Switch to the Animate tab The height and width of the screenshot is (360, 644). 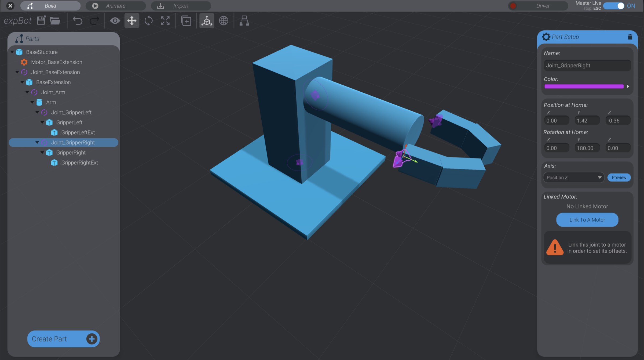coord(115,6)
